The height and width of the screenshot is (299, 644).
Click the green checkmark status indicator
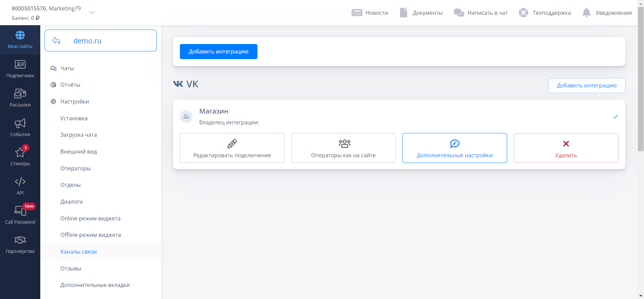pos(615,117)
